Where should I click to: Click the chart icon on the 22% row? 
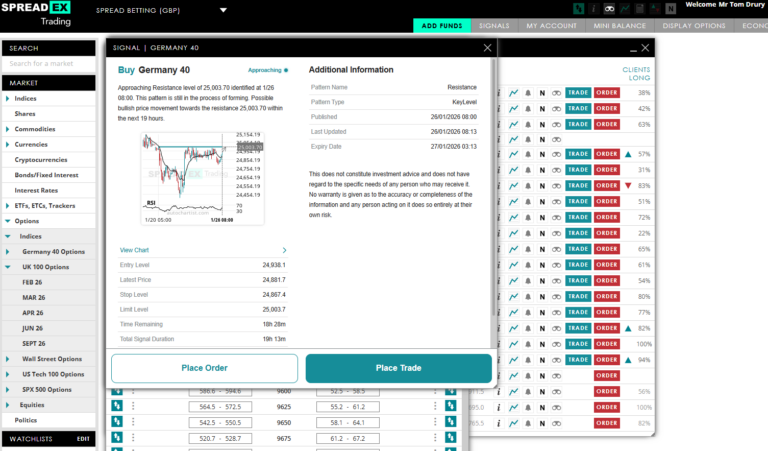[513, 233]
